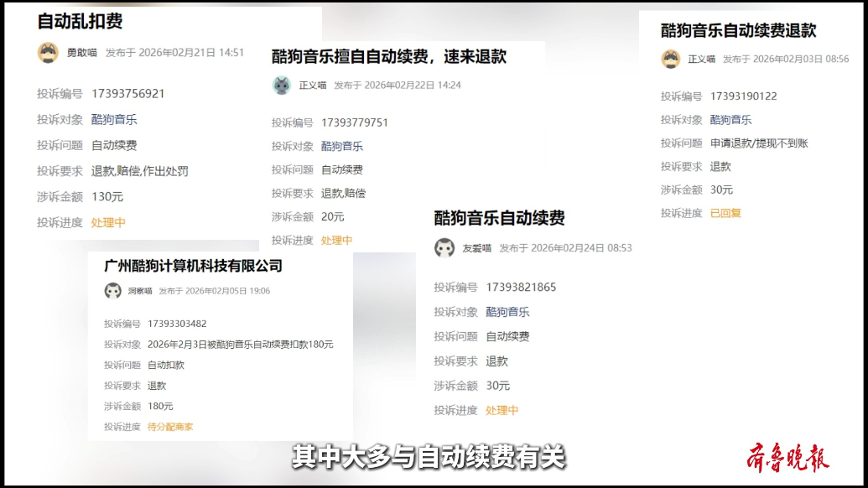868x488 pixels.
Task: Click the 已回复 progress status
Action: (725, 213)
